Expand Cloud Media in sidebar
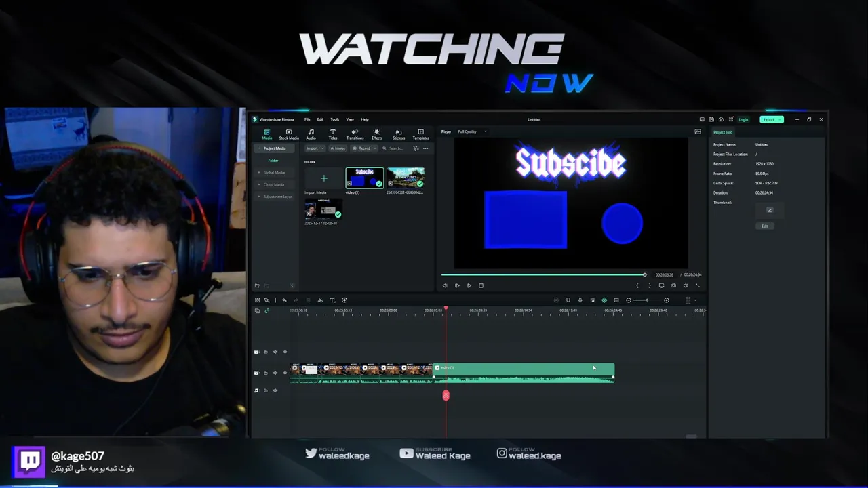 274,184
